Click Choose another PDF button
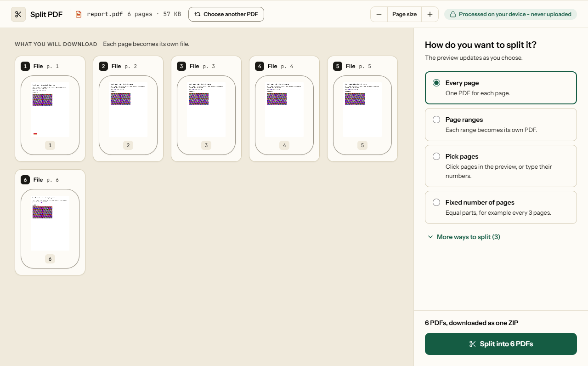This screenshot has height=366, width=588. (x=226, y=14)
